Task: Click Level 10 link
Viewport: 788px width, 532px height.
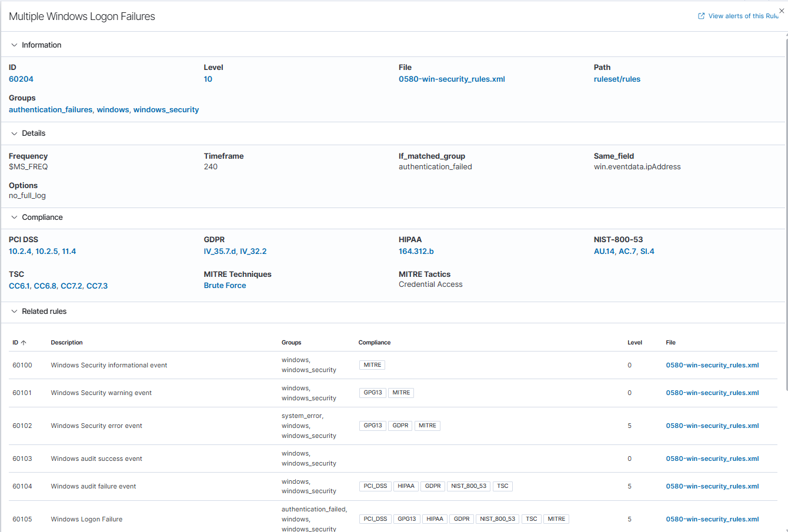Action: (208, 79)
